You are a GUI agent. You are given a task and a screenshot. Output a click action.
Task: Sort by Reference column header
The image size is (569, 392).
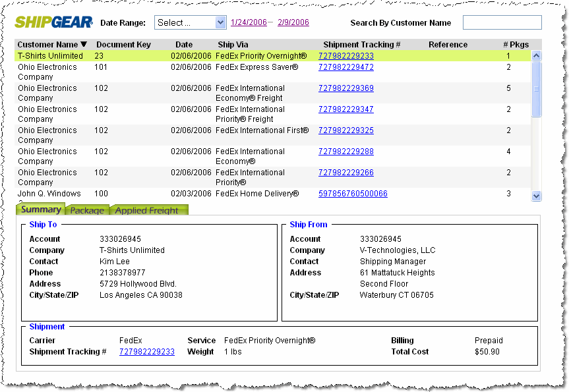coord(448,45)
